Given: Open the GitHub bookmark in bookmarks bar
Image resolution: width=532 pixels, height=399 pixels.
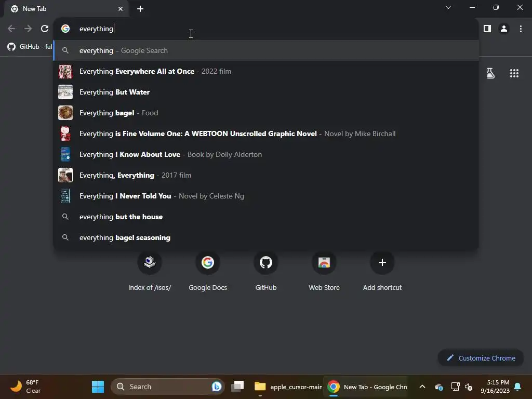Looking at the screenshot, I should click(30, 46).
